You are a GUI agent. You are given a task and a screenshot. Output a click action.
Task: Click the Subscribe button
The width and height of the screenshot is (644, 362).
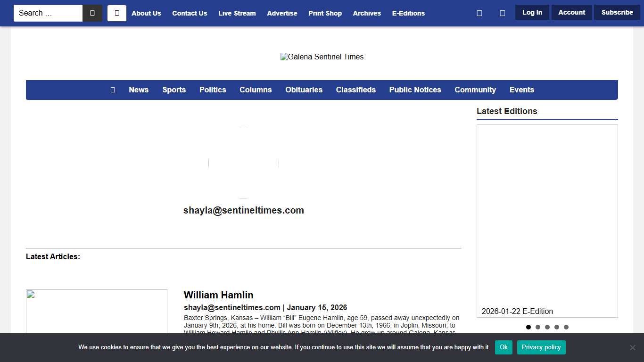[617, 13]
